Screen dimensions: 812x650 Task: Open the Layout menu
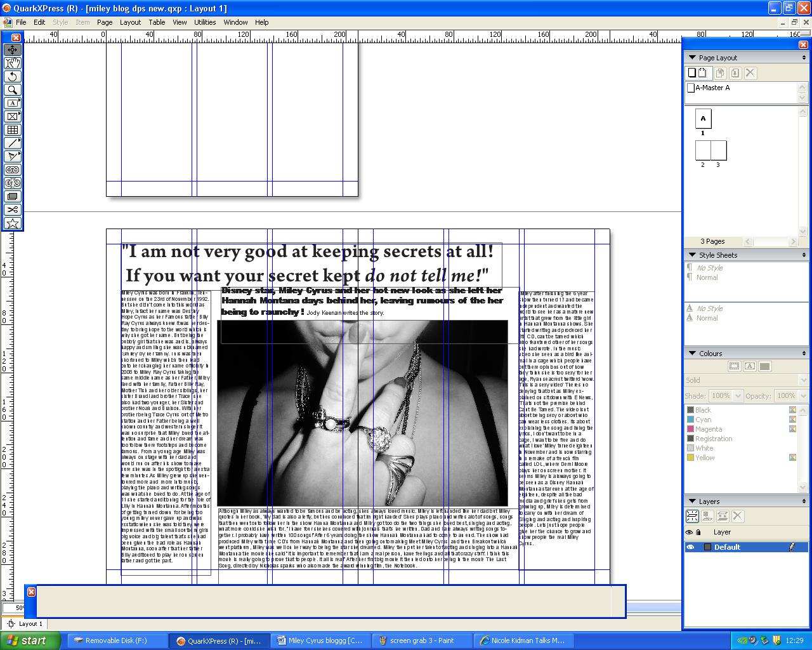[130, 22]
